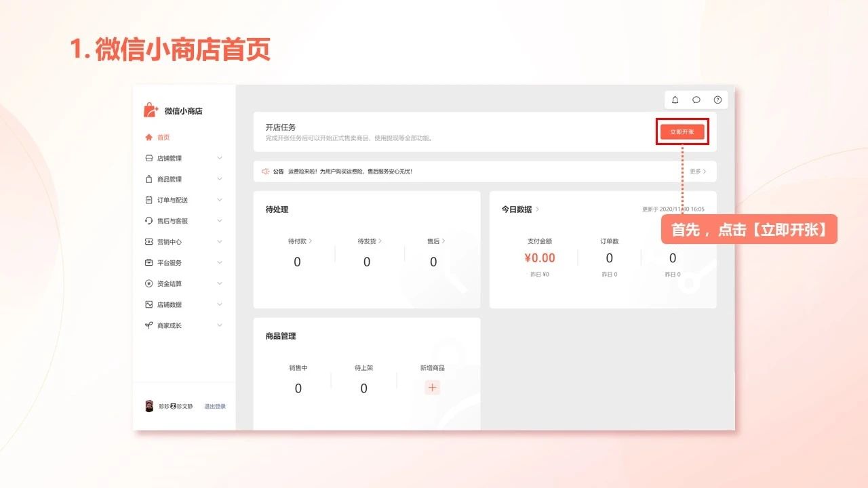The image size is (868, 488).
Task: Click the 待上架 count label
Action: click(363, 368)
